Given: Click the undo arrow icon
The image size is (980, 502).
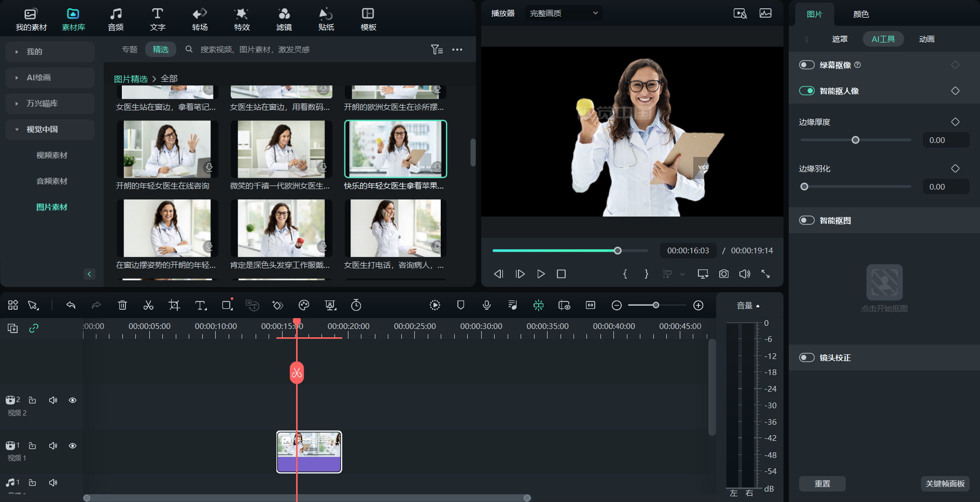Looking at the screenshot, I should (x=71, y=305).
